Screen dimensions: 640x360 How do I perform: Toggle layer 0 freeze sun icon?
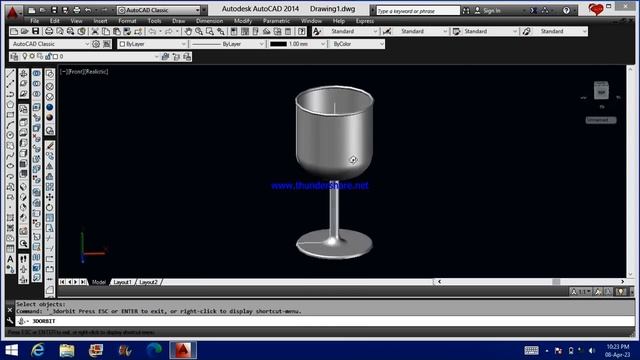tap(32, 56)
